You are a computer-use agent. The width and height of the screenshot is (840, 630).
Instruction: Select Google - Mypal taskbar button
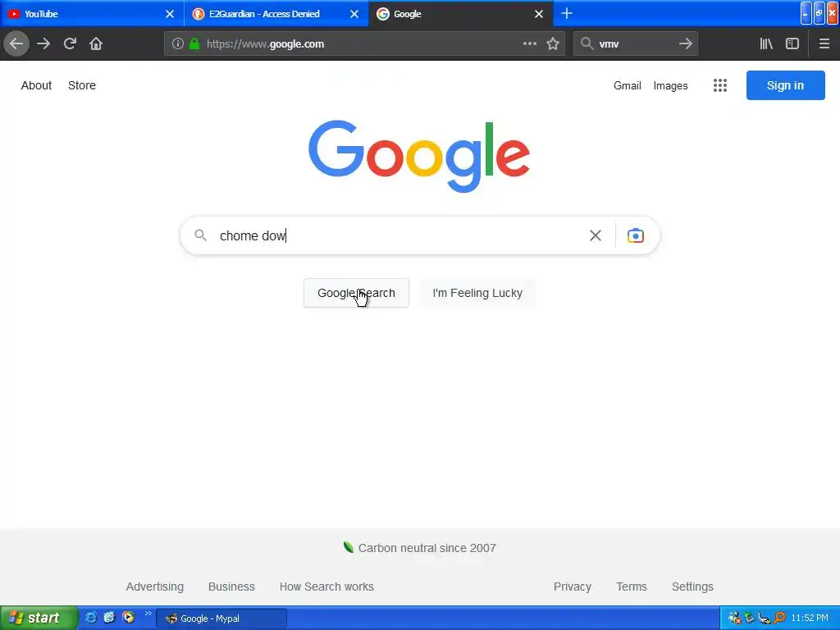(x=221, y=619)
